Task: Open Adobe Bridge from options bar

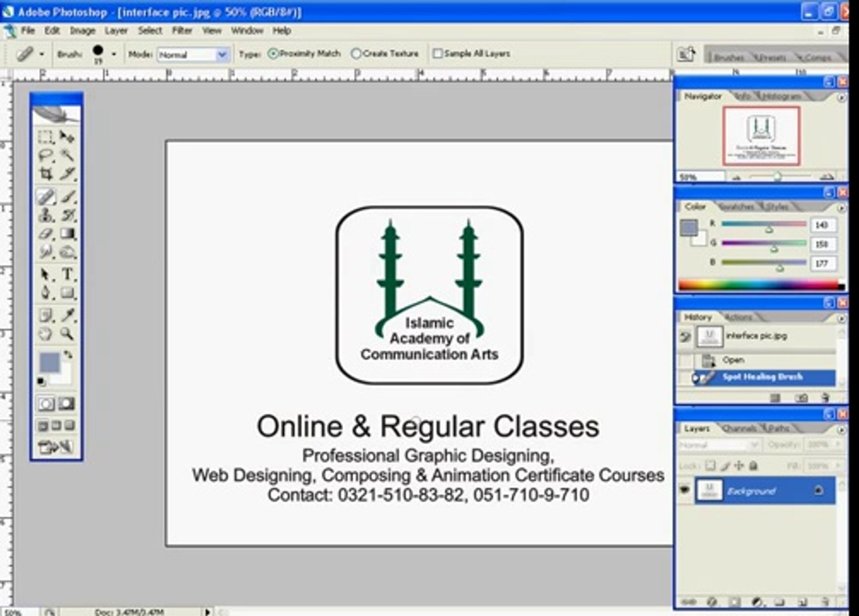Action: 686,54
